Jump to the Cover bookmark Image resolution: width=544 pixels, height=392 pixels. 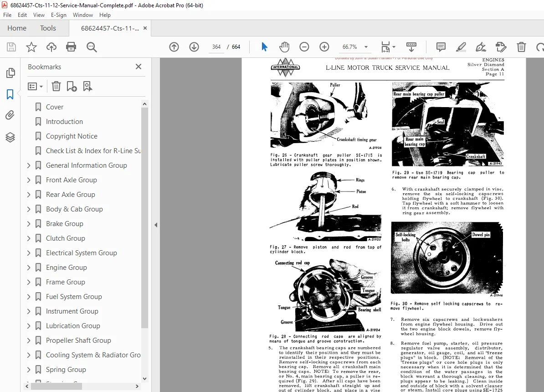click(x=55, y=107)
